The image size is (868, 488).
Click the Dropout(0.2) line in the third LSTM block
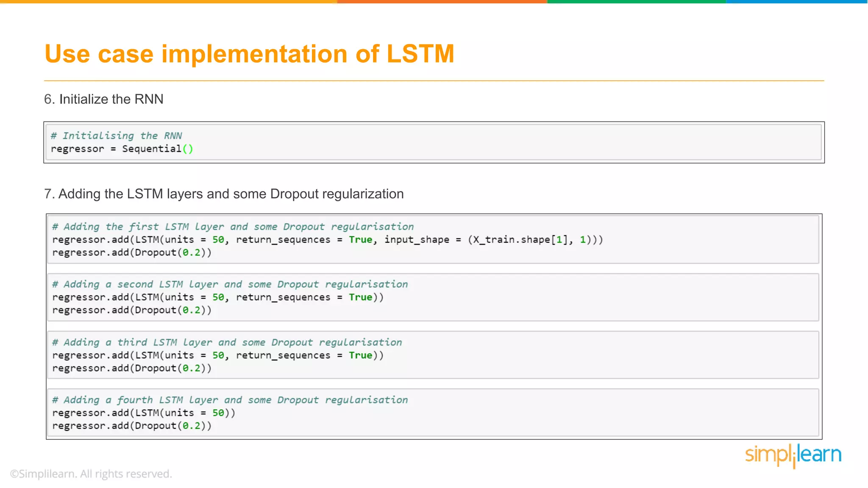132,368
